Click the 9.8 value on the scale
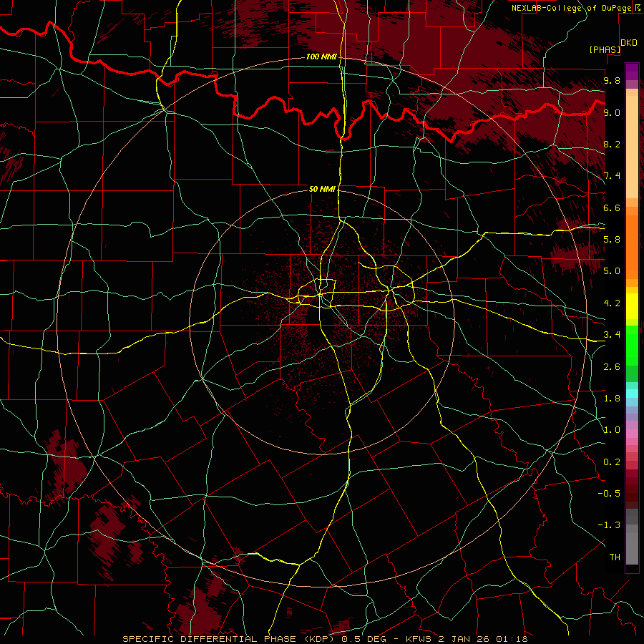The image size is (644, 644). point(612,80)
